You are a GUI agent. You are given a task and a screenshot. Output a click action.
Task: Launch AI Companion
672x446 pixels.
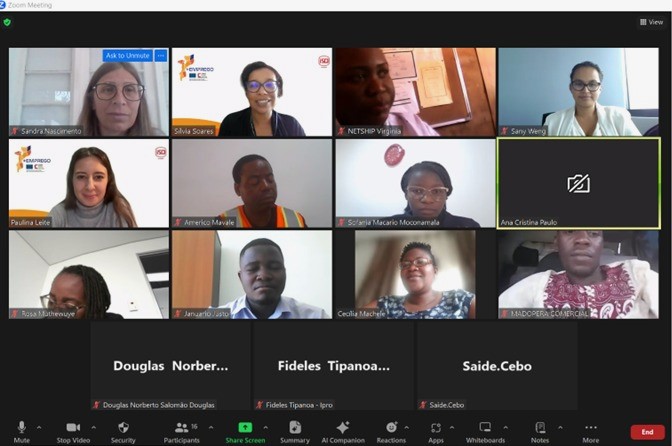pyautogui.click(x=343, y=432)
